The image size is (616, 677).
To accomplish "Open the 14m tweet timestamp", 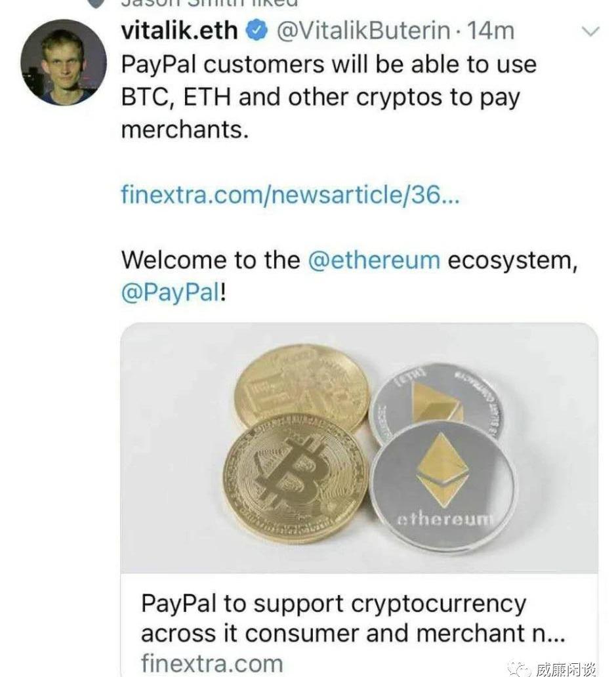I will 491,31.
